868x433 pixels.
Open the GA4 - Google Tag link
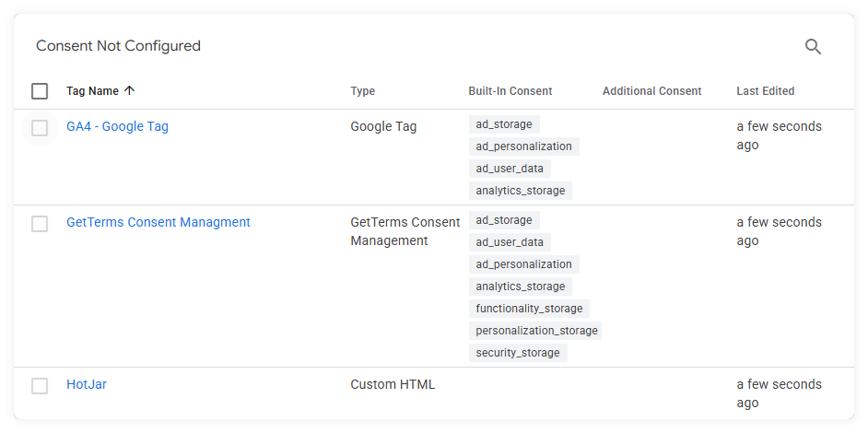coord(117,126)
